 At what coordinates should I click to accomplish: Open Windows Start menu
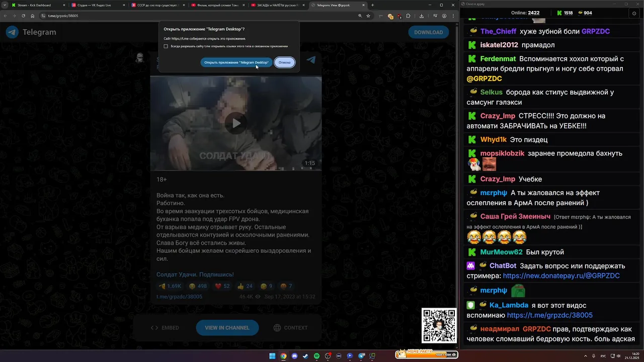272,356
